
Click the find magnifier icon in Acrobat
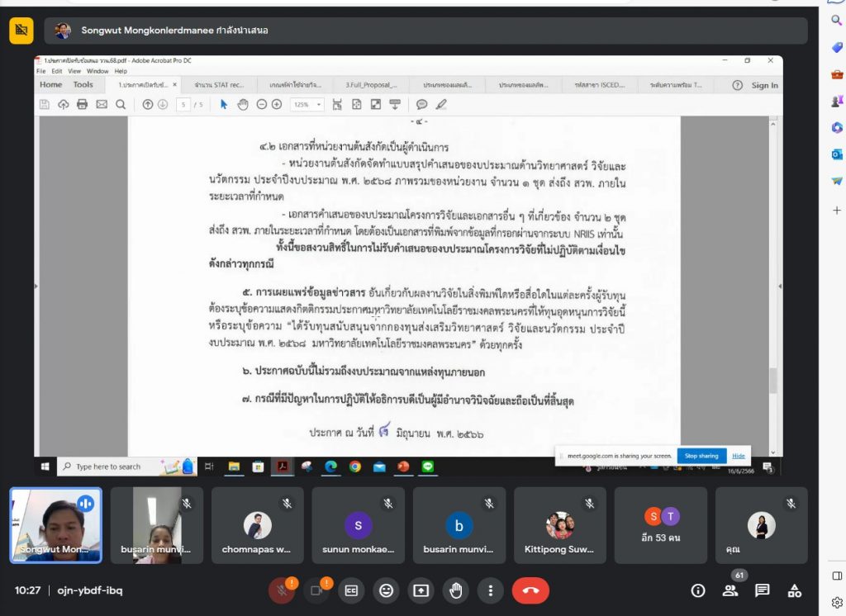tap(121, 105)
